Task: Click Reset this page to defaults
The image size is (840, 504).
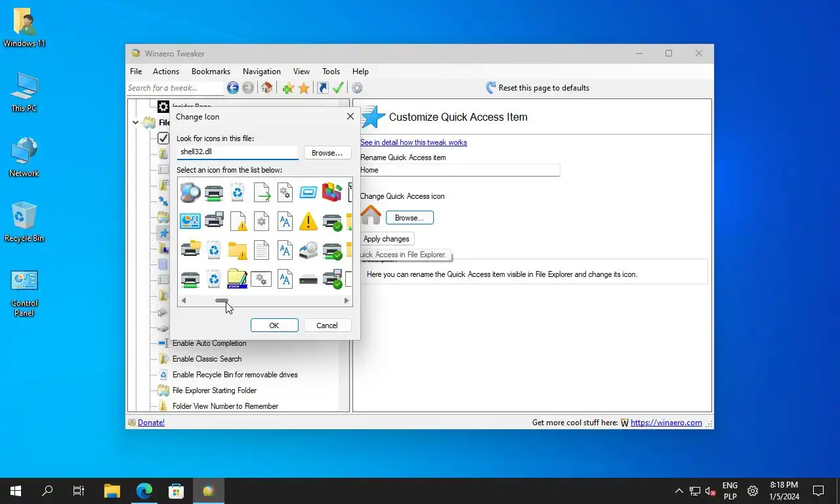Action: click(537, 88)
